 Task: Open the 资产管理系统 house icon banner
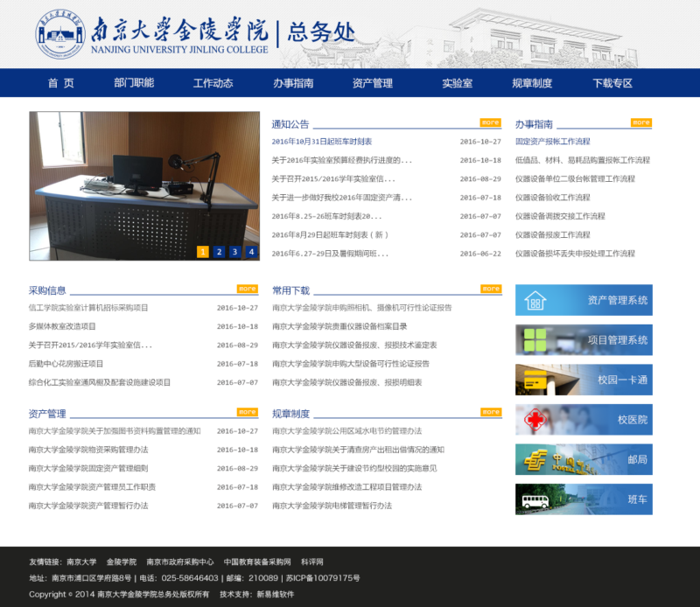pyautogui.click(x=584, y=300)
